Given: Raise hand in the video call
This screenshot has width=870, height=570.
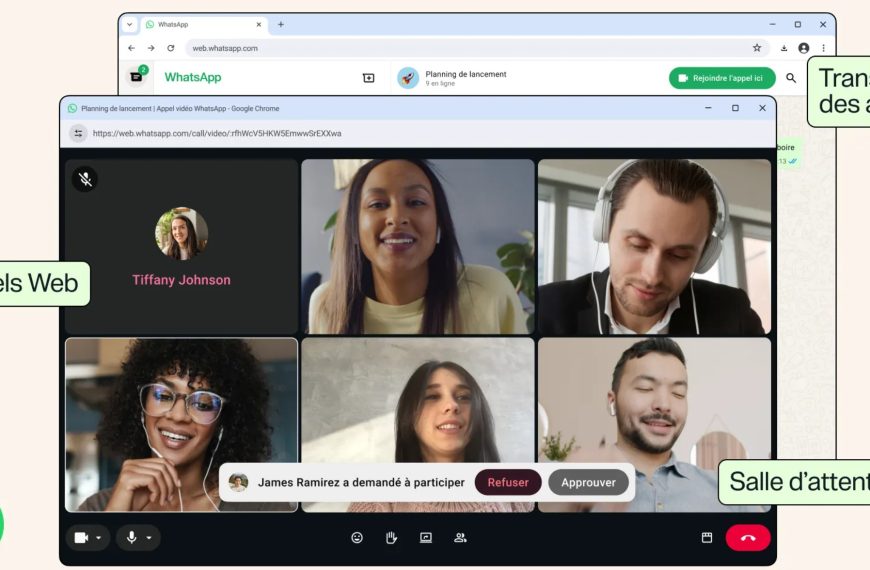Looking at the screenshot, I should 391,537.
